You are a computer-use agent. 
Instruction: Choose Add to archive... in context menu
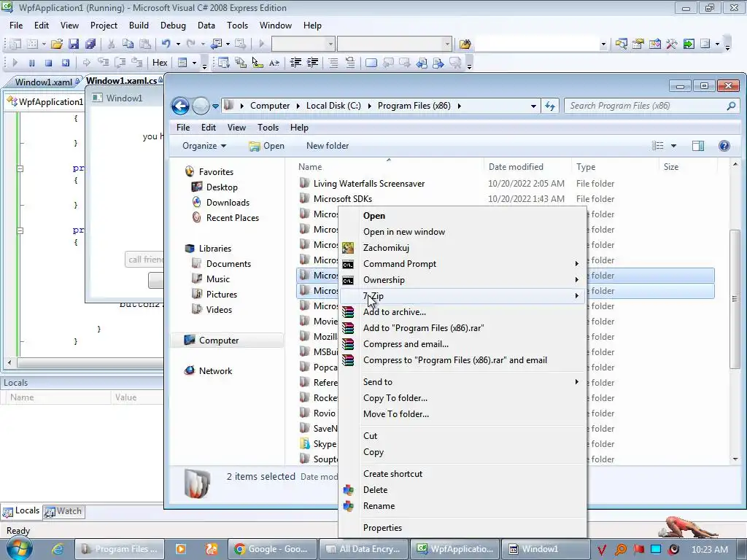pyautogui.click(x=462, y=312)
